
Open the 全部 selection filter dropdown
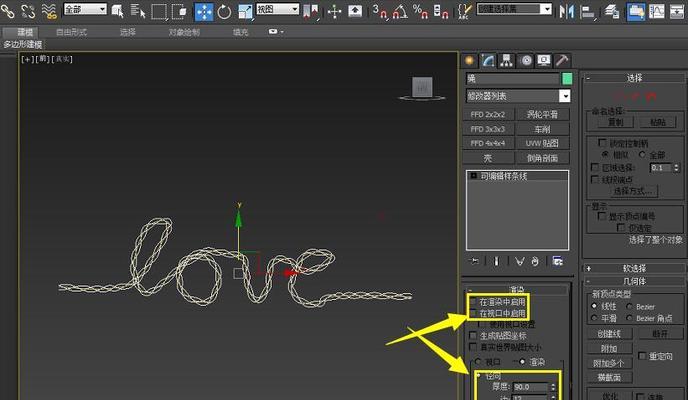85,9
